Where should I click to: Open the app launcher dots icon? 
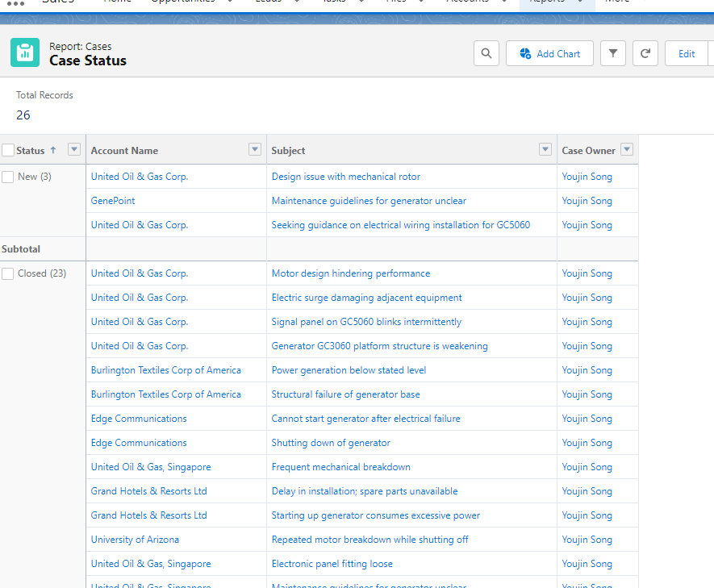point(15,4)
